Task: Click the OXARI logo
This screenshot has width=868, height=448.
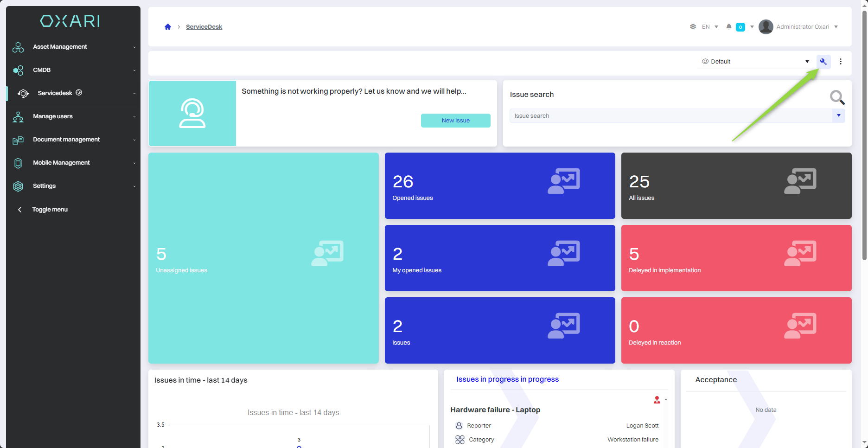Action: point(70,21)
